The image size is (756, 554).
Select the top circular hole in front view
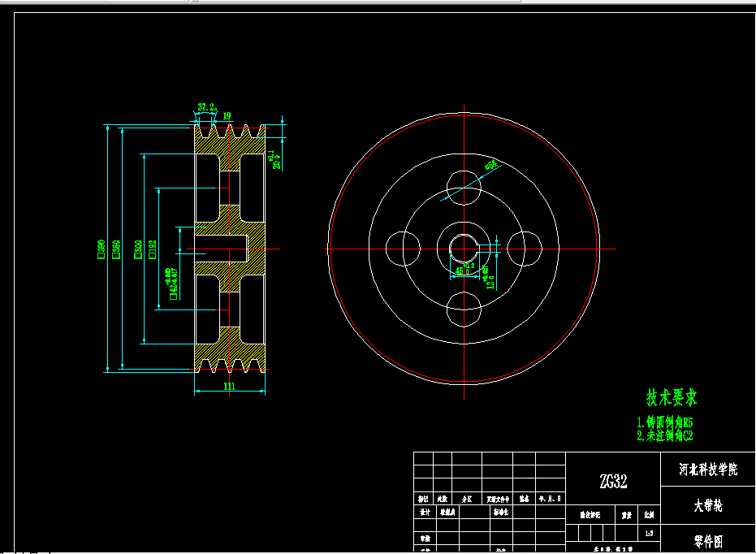point(464,188)
